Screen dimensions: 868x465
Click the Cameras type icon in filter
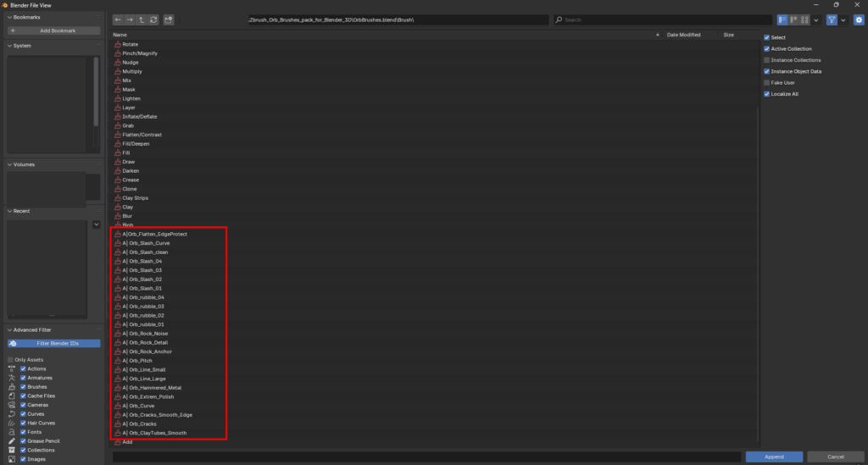(12, 405)
